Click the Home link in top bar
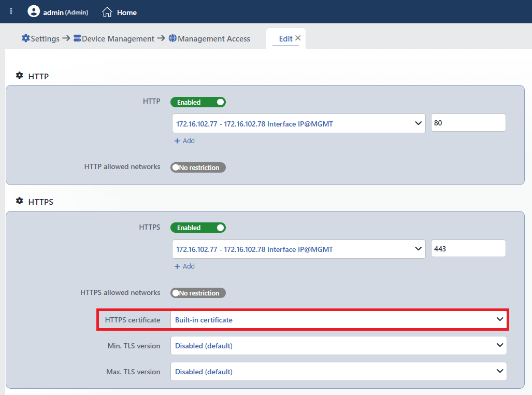The image size is (532, 395). pos(127,12)
